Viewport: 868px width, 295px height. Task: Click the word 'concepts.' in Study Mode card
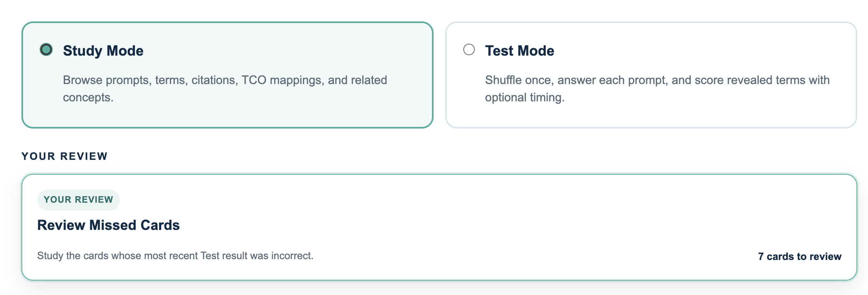pos(88,98)
